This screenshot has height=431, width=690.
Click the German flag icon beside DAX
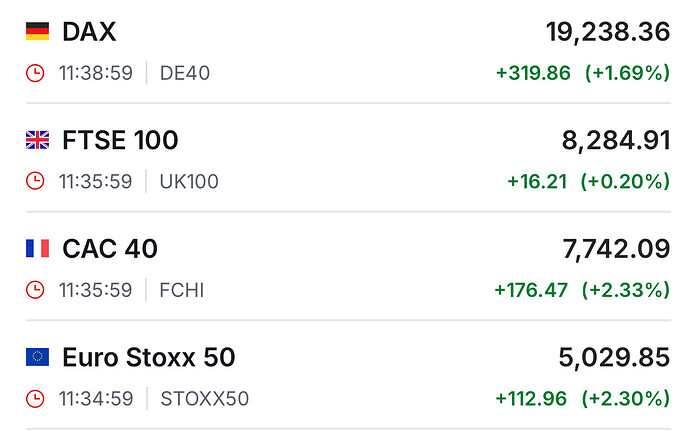tap(37, 32)
